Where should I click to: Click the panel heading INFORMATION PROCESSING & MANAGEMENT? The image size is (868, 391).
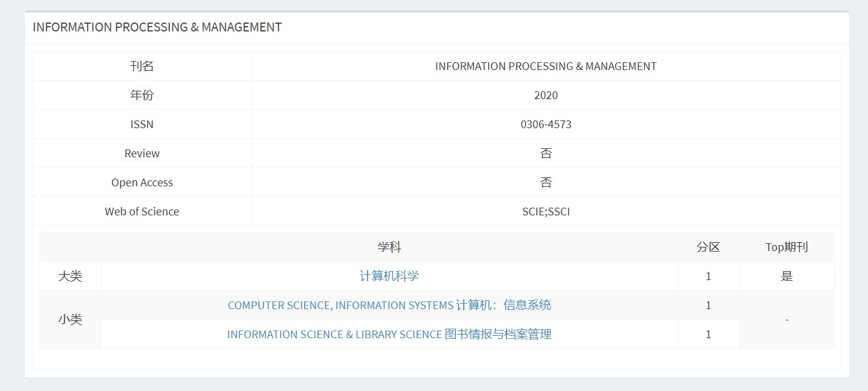pyautogui.click(x=157, y=27)
